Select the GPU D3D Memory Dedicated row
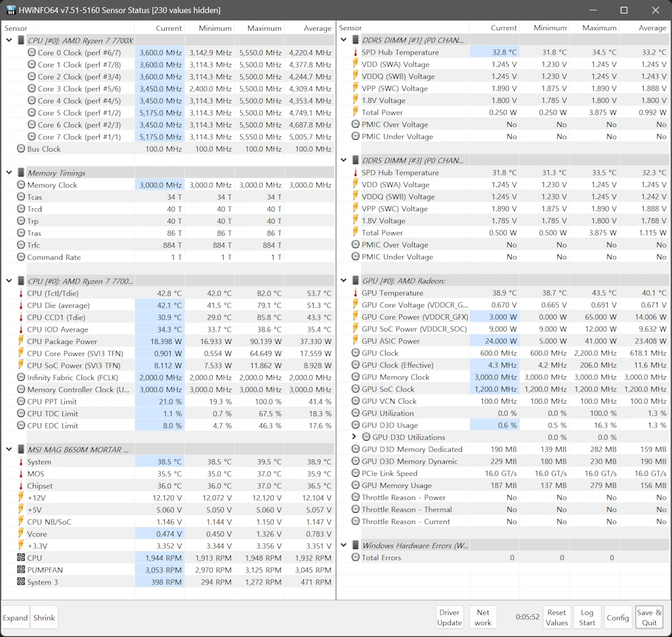 coord(503,449)
